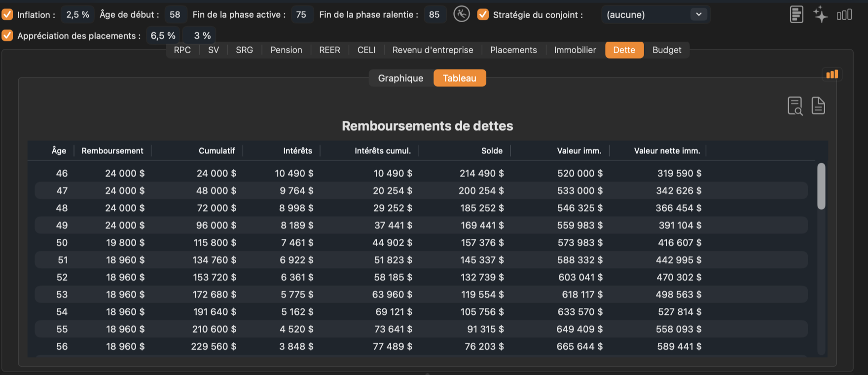Select the Solde cell "214 490 $"

[x=482, y=173]
